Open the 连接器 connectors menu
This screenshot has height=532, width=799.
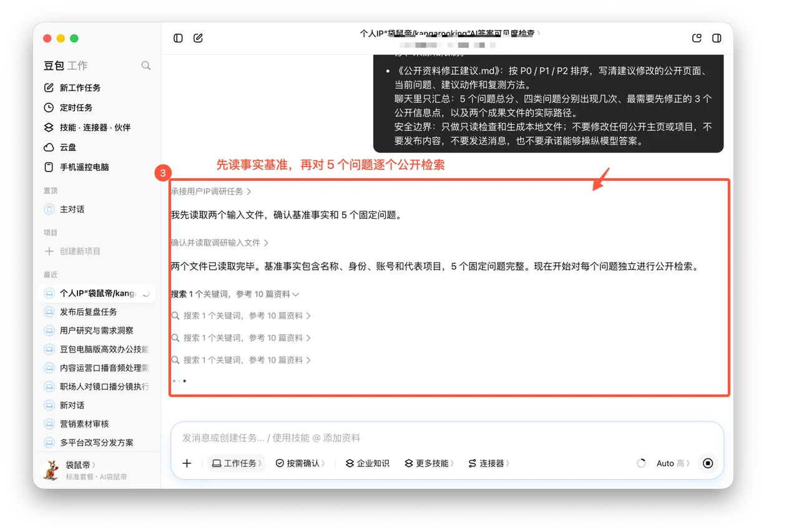tap(488, 463)
